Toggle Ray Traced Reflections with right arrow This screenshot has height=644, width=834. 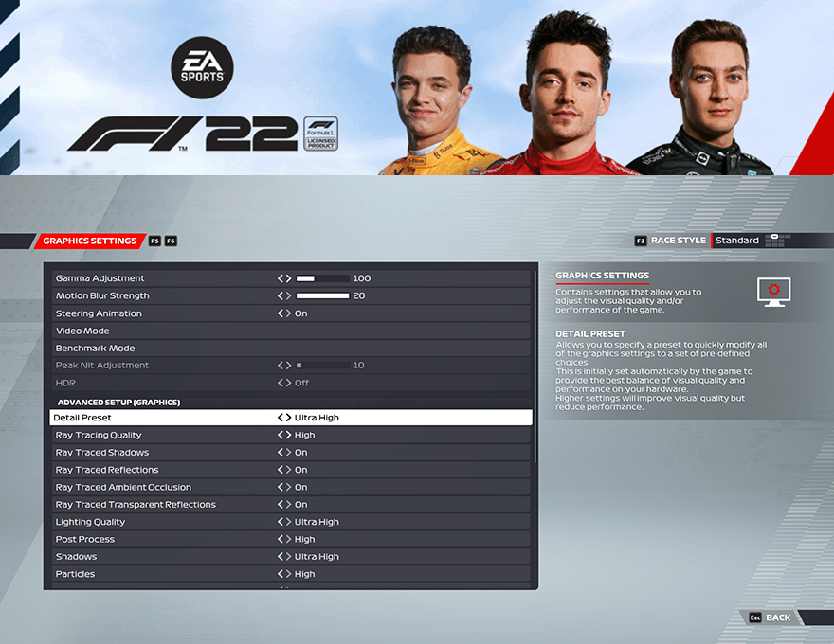(x=288, y=470)
